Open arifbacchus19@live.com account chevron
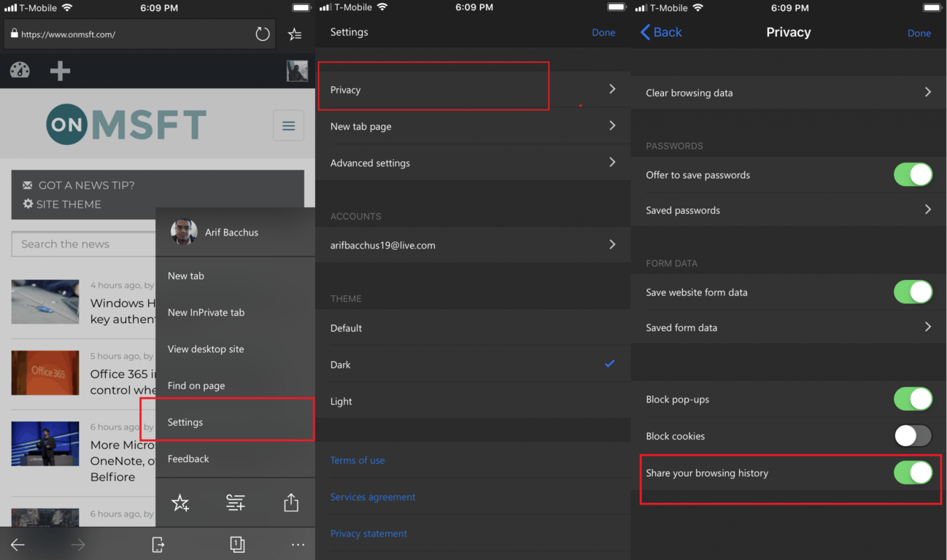Screen dimensions: 947x560 pos(612,244)
